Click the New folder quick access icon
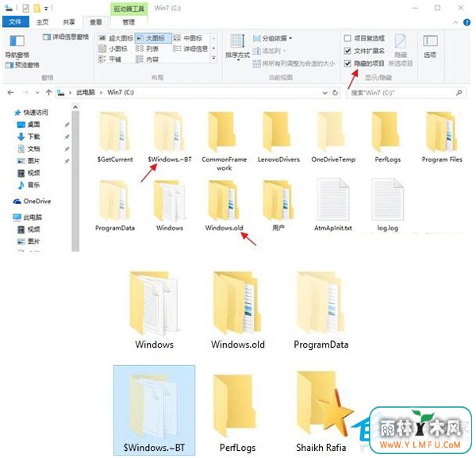The image size is (476, 458). (36, 8)
